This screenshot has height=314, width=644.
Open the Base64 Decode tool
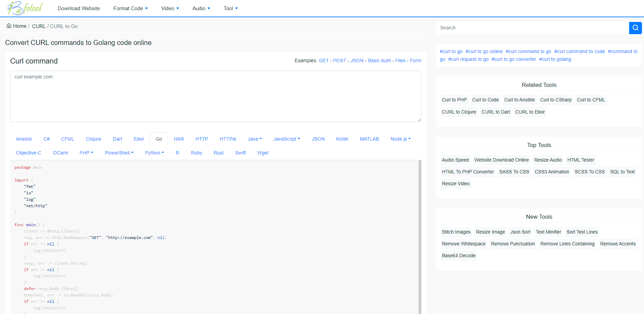click(x=459, y=256)
